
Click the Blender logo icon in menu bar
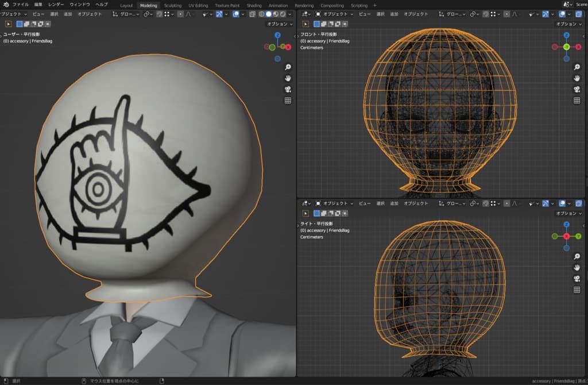click(5, 5)
